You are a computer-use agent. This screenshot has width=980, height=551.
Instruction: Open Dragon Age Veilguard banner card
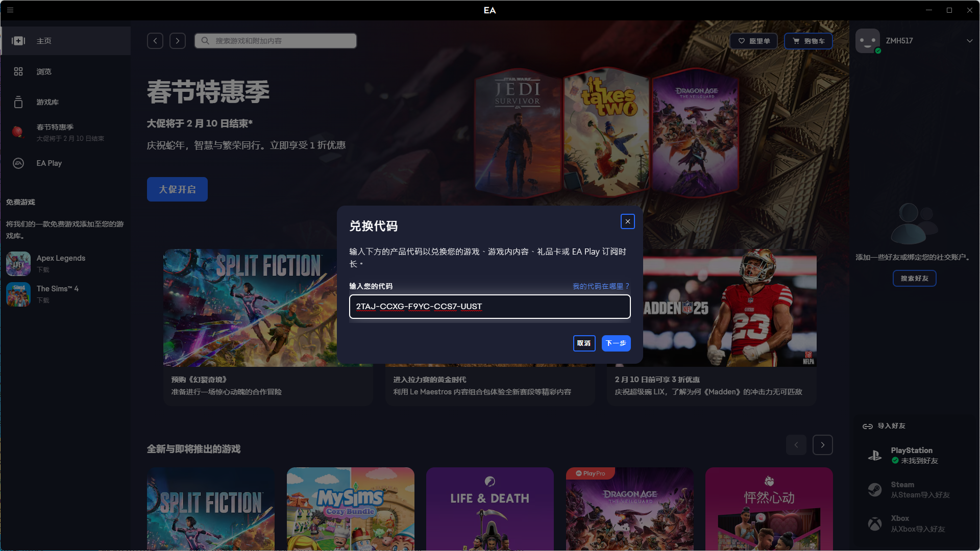point(695,134)
